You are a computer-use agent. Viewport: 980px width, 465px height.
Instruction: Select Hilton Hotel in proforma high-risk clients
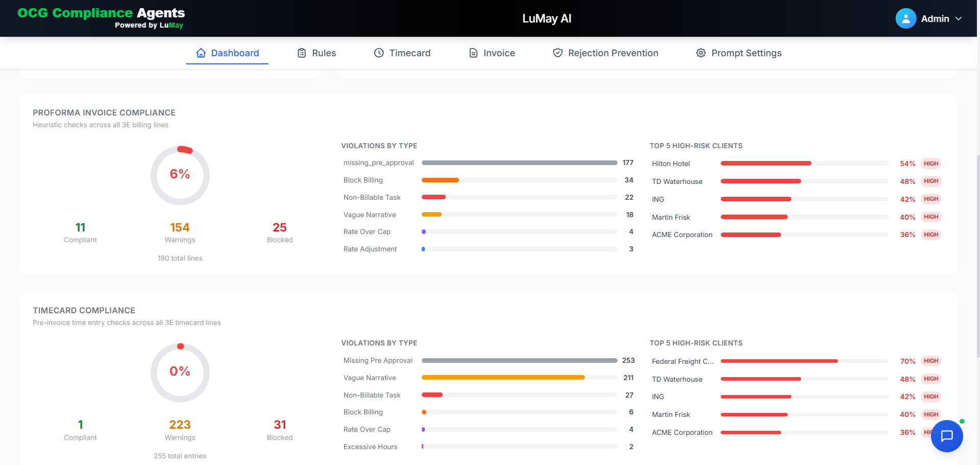671,164
